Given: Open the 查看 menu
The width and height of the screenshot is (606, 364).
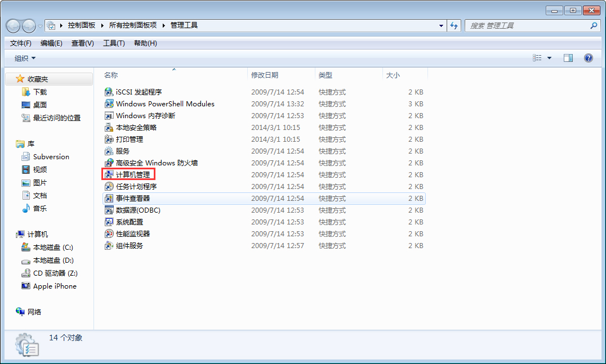Looking at the screenshot, I should (82, 43).
